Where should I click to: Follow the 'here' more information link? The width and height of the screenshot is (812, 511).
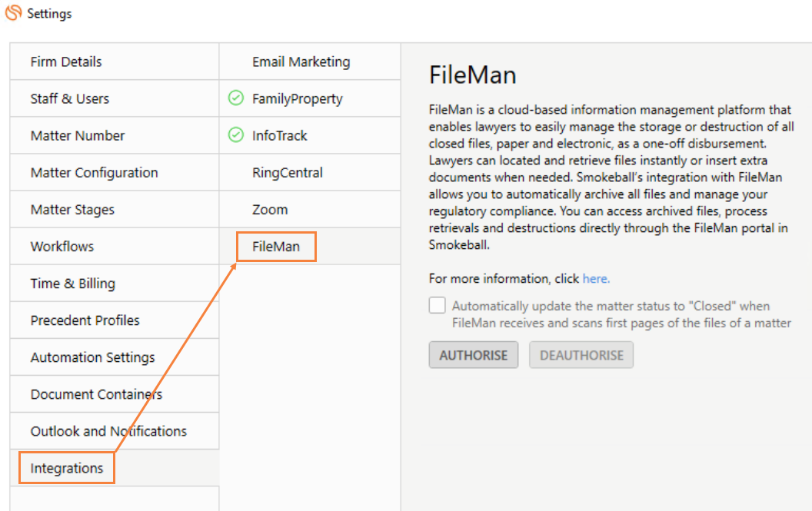pos(595,278)
